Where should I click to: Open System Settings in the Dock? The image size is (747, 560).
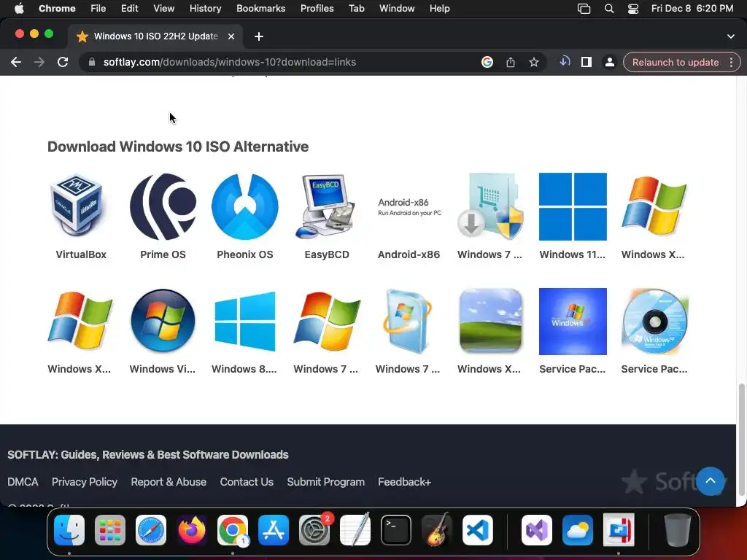click(314, 529)
